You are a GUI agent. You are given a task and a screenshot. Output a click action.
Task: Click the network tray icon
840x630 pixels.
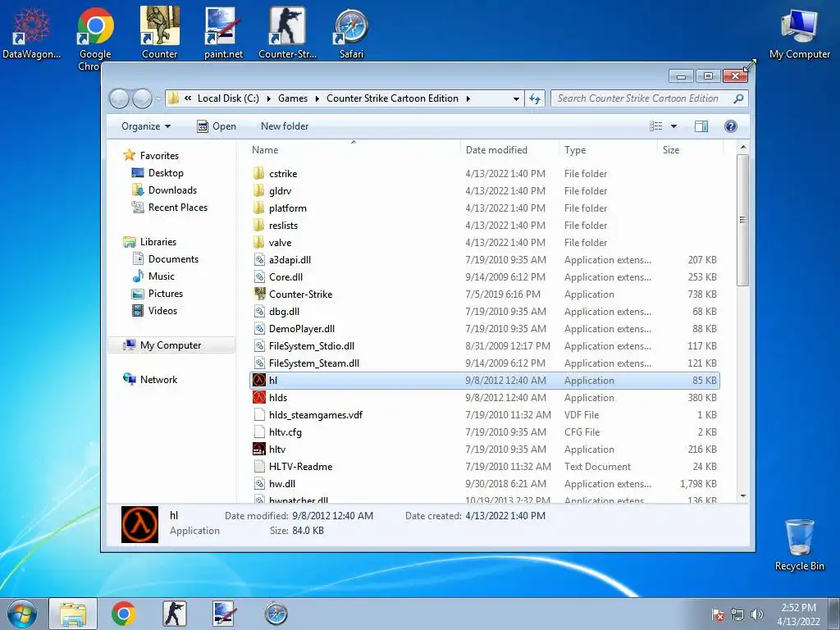click(737, 614)
